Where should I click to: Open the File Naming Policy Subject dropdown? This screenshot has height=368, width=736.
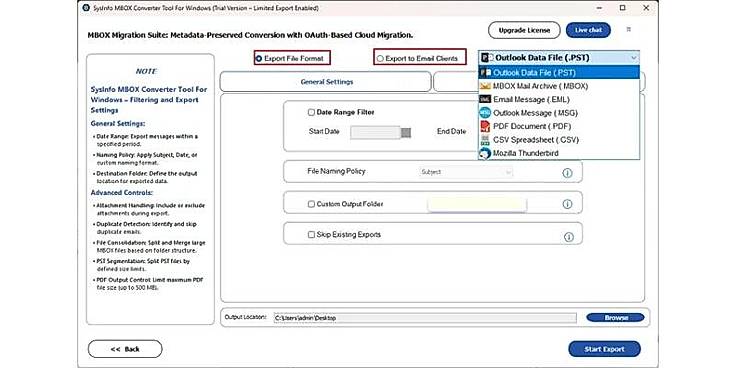coord(465,172)
